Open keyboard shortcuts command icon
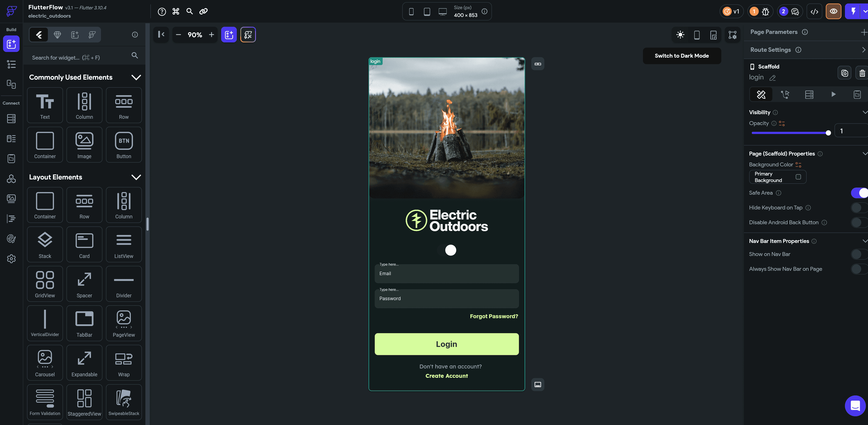Screen dimensions: 868x425 tap(176, 12)
